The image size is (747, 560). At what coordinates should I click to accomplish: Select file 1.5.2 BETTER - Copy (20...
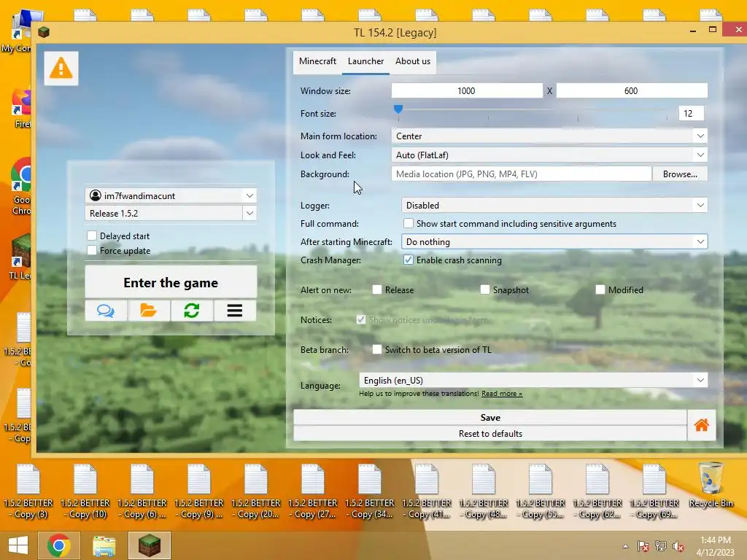coord(256,491)
